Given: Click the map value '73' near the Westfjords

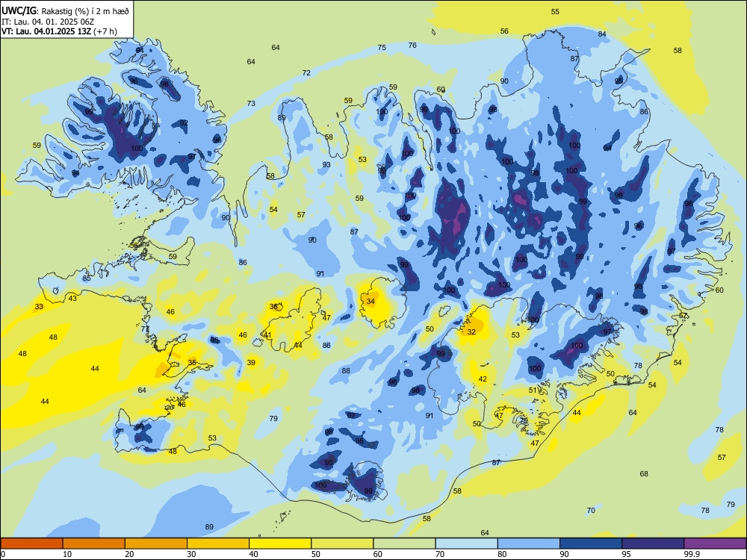Looking at the screenshot, I should click(251, 103).
